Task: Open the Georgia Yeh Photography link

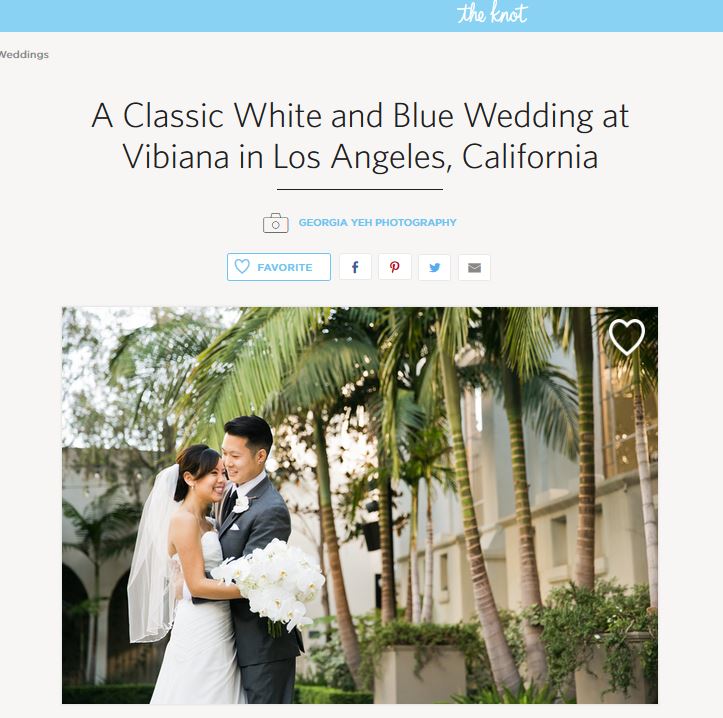Action: click(x=378, y=222)
